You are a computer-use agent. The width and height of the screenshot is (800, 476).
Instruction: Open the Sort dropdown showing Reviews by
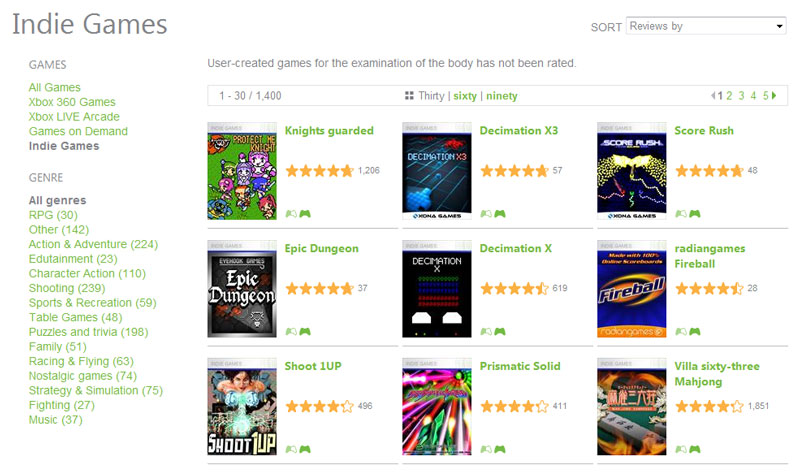click(x=706, y=26)
